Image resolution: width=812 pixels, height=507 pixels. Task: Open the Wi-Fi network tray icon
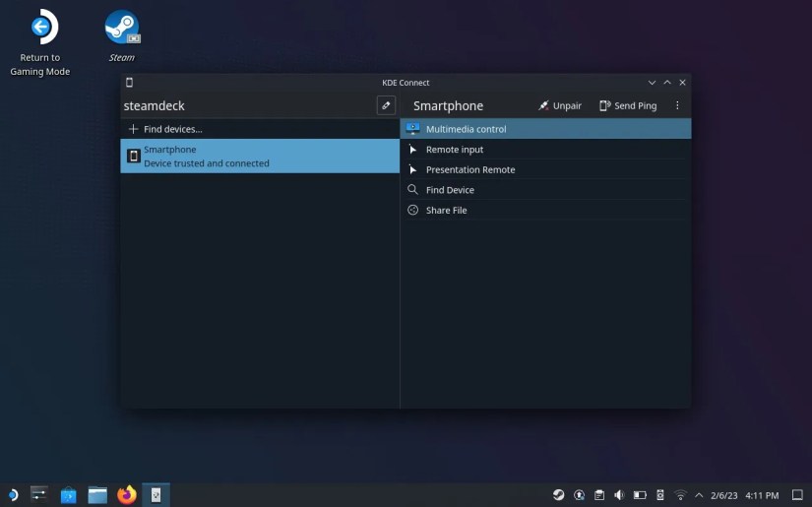(680, 495)
